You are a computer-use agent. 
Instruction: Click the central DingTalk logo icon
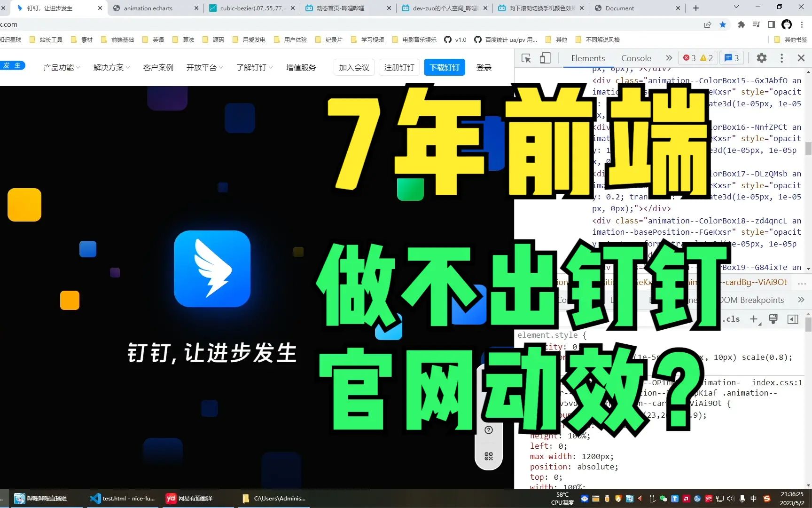(x=212, y=269)
